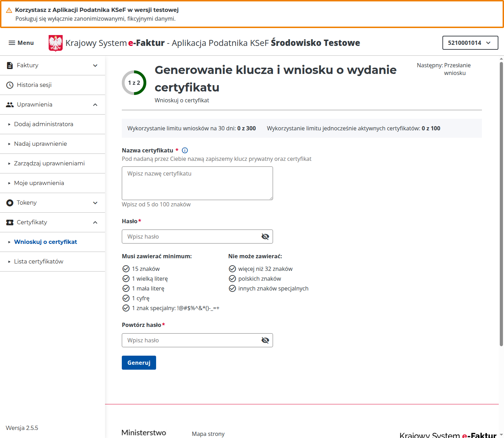The width and height of the screenshot is (504, 438).
Task: Click the "polskich znaków" rule text
Action: point(260,279)
